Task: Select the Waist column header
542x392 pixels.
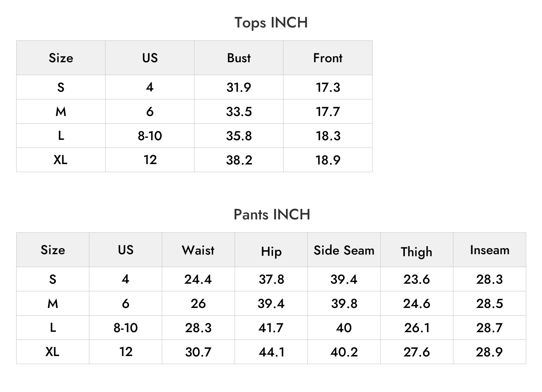Action: 198,250
